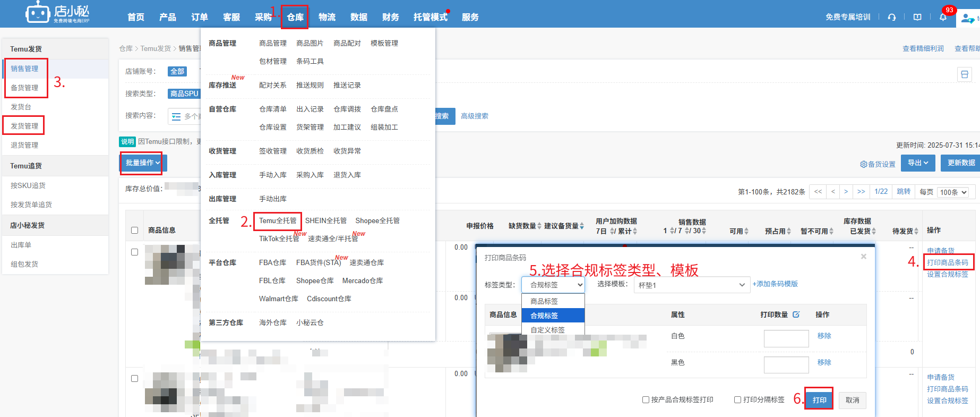Click the 店小秘 robot logo
The image size is (980, 417).
point(58,13)
